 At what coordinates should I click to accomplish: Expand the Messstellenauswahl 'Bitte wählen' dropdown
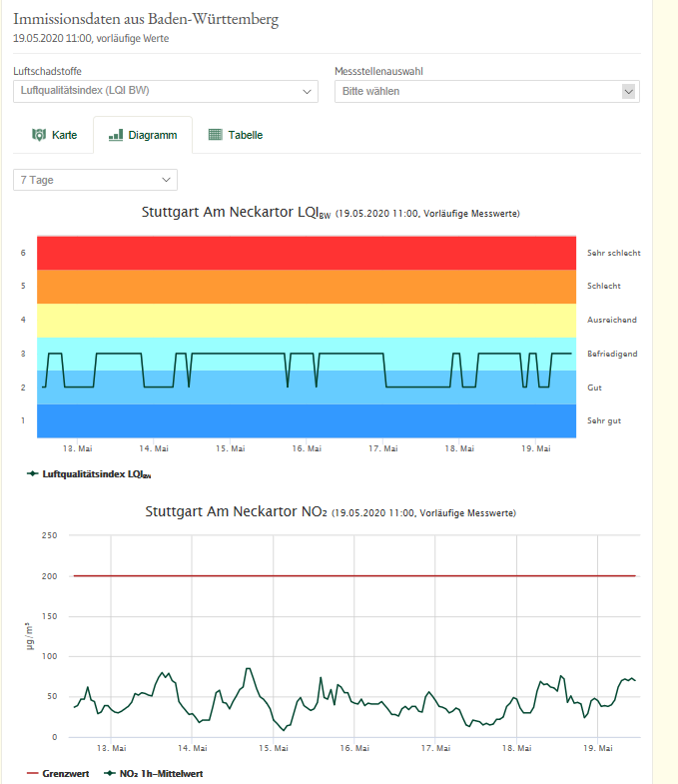(486, 91)
